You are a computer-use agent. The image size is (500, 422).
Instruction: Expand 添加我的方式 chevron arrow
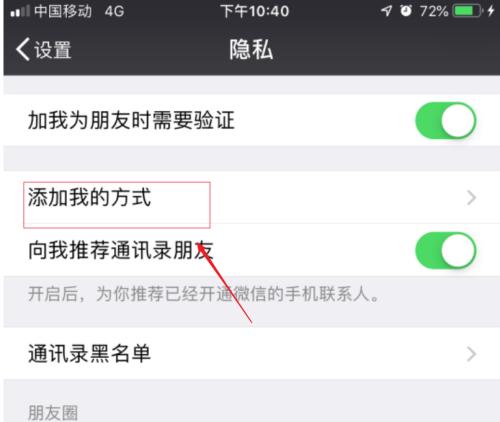click(471, 198)
